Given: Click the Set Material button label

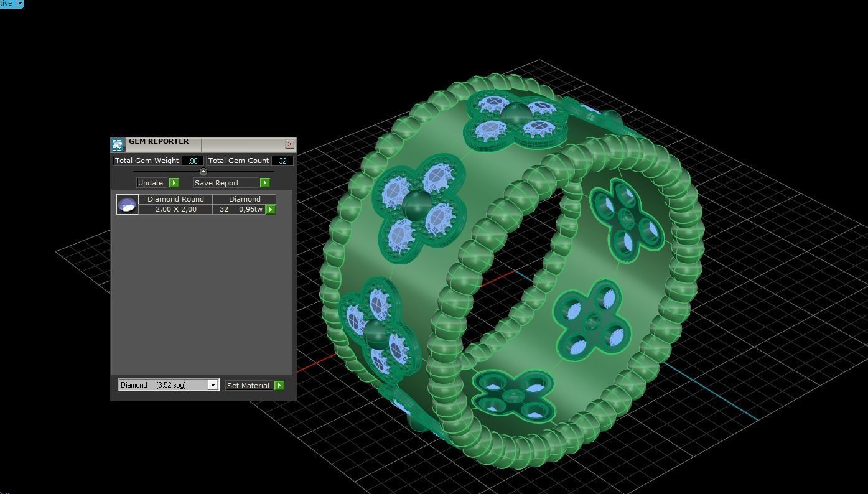Looking at the screenshot, I should click(x=248, y=386).
